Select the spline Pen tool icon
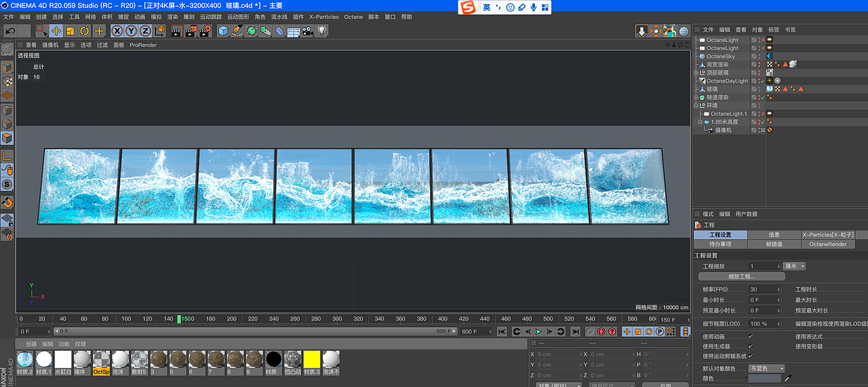The image size is (868, 387). [238, 30]
